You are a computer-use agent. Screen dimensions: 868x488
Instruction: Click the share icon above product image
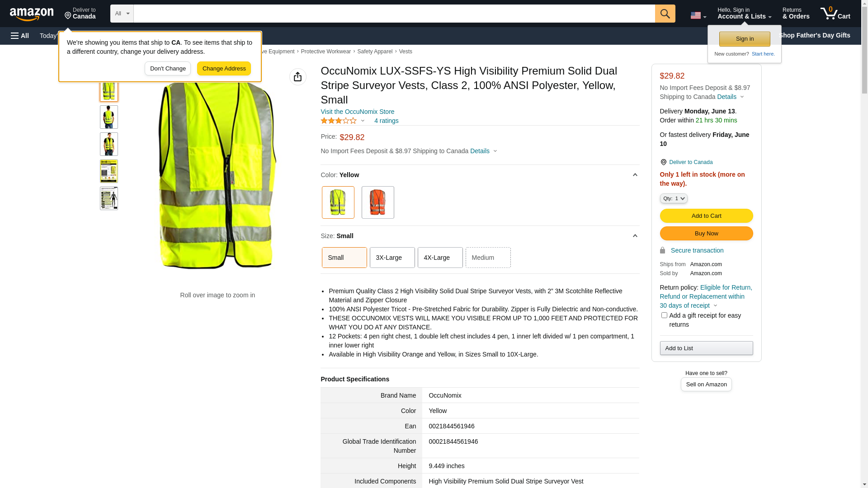point(297,77)
